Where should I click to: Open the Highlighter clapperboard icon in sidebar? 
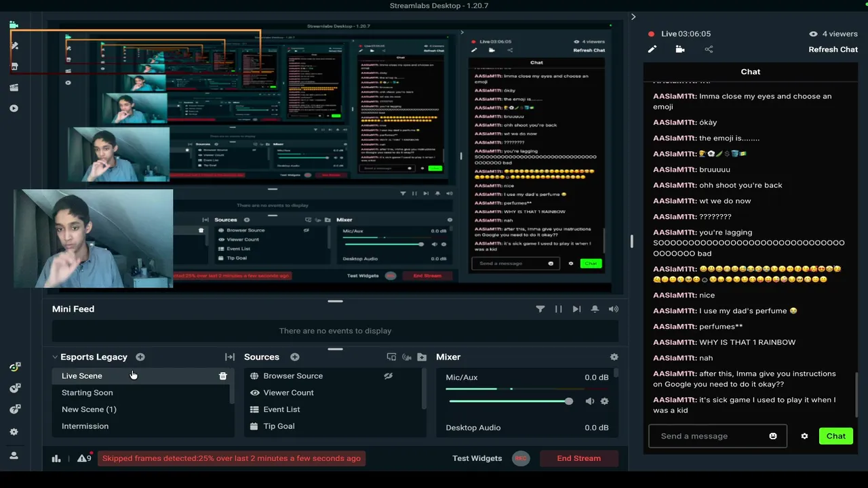pos(14,87)
